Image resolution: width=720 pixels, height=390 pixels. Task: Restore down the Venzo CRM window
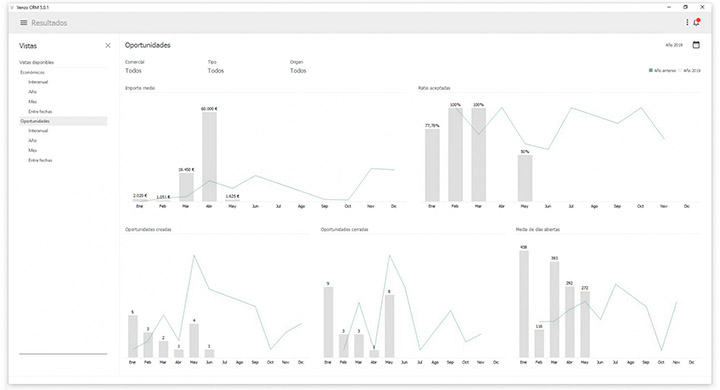(685, 7)
